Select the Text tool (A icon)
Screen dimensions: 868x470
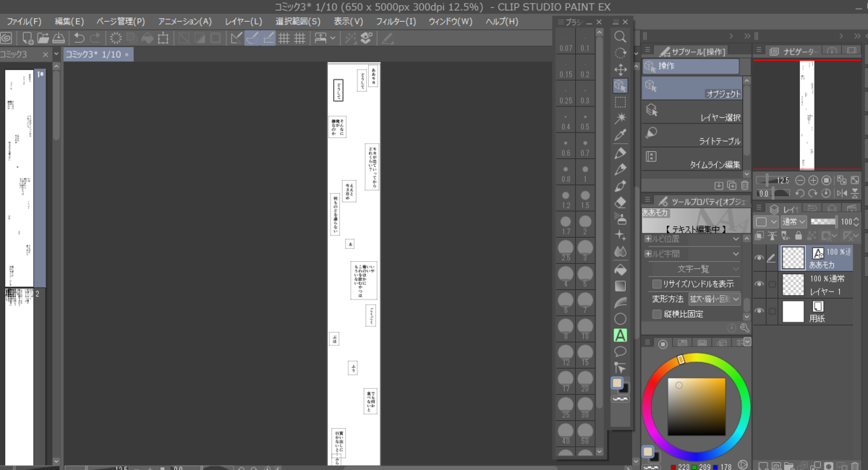[x=620, y=335]
